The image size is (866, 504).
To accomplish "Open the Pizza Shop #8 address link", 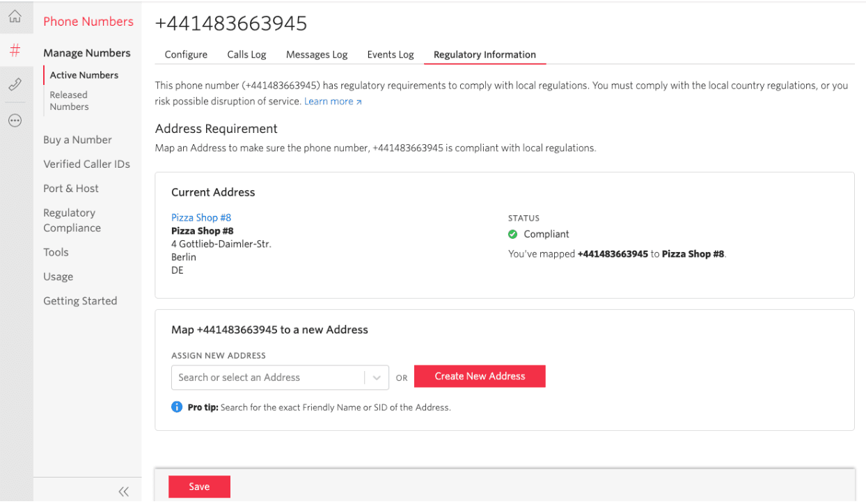I will click(x=201, y=218).
